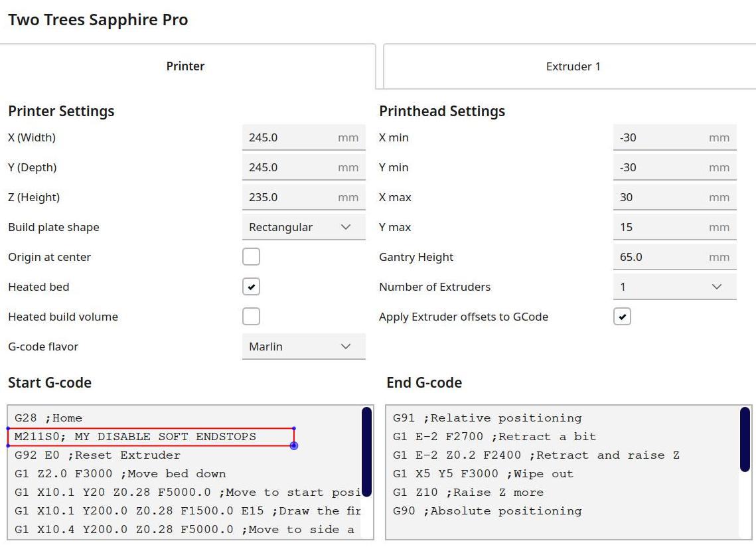The image size is (756, 547).
Task: Focus the Z (Height) 235.0 field
Action: tap(304, 197)
